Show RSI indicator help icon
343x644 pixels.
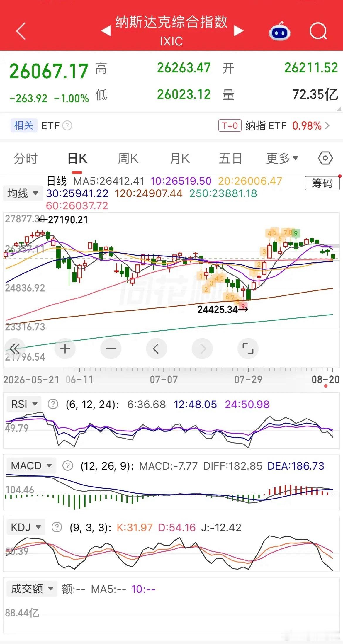[53, 404]
